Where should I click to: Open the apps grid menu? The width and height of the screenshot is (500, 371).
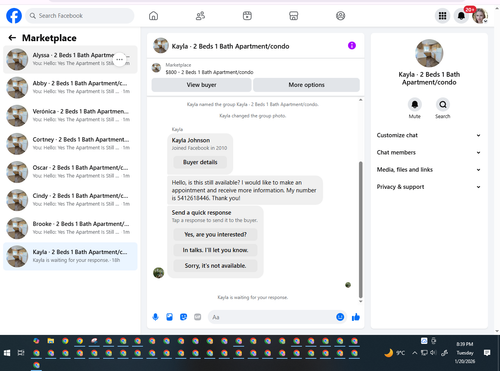click(x=442, y=16)
